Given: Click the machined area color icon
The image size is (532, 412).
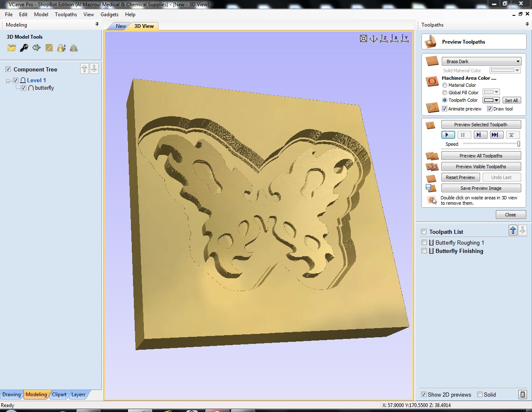Looking at the screenshot, I should pyautogui.click(x=432, y=81).
